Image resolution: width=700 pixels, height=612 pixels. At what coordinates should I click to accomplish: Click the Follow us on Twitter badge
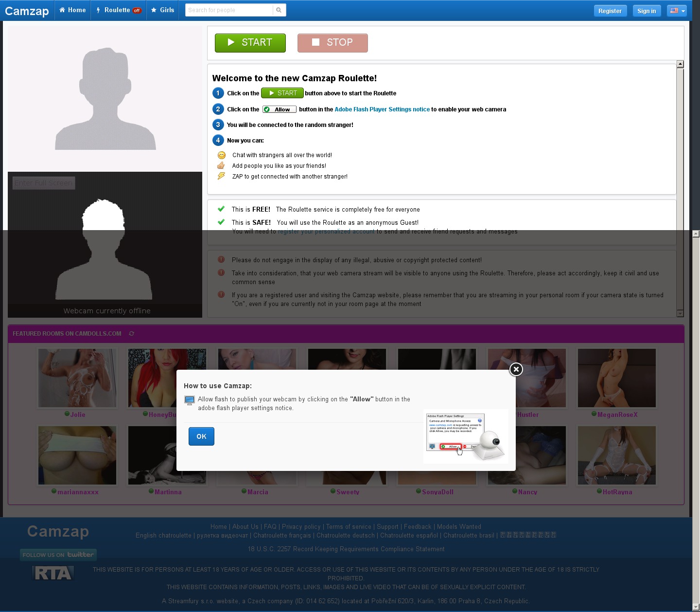(58, 555)
